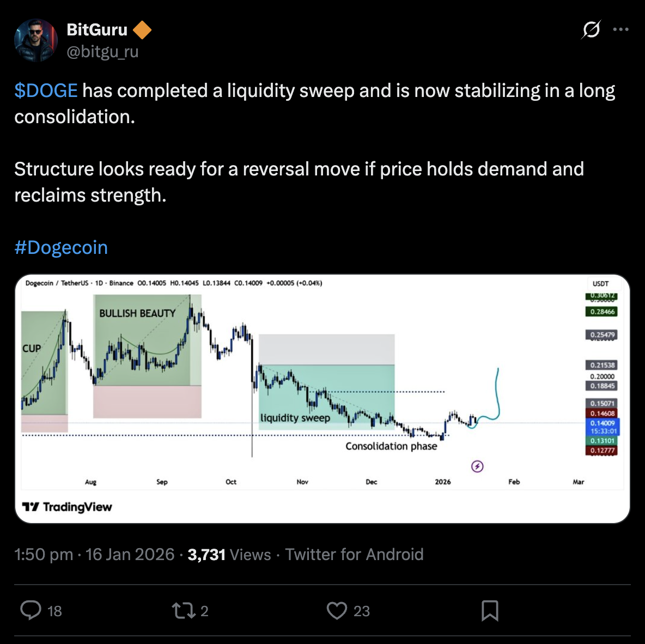This screenshot has height=644, width=645.
Task: Toggle bookmark on this tweet
Action: pyautogui.click(x=490, y=611)
